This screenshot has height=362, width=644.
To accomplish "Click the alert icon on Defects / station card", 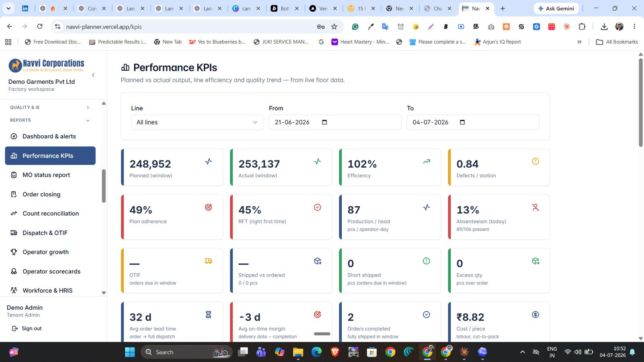I will pyautogui.click(x=535, y=161).
